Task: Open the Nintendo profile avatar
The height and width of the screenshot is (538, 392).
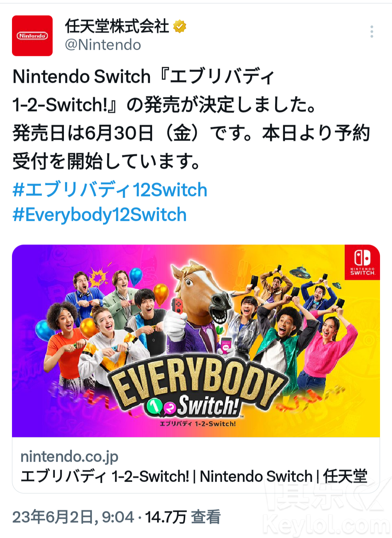Action: (32, 36)
